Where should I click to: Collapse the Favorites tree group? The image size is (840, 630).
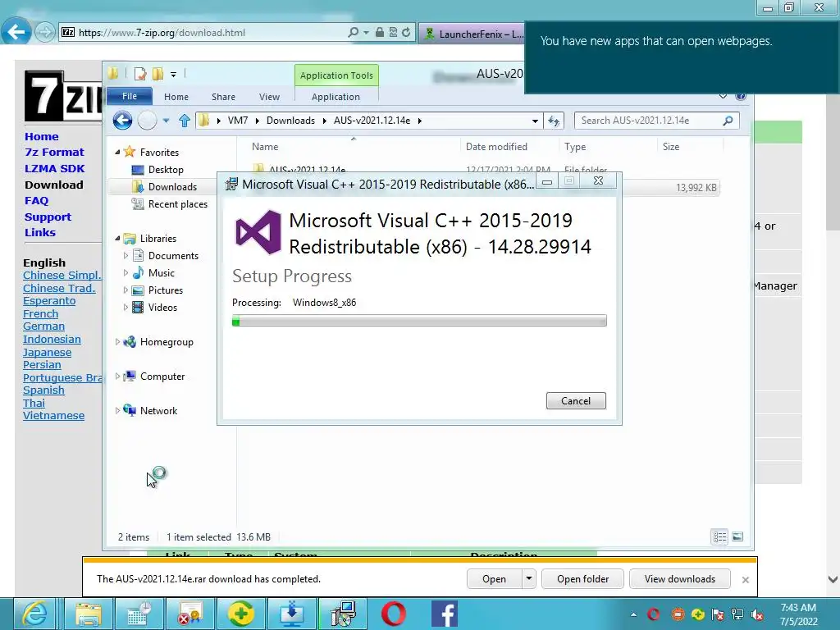pyautogui.click(x=117, y=152)
